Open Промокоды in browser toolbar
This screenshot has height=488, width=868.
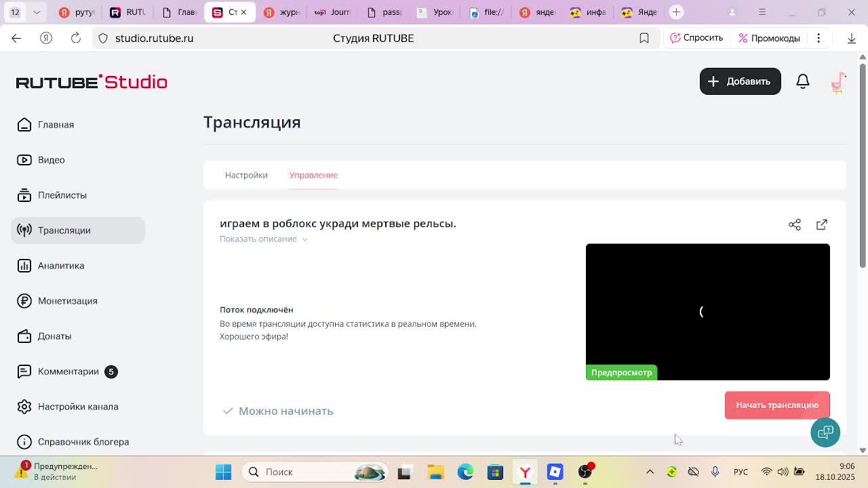click(x=770, y=38)
